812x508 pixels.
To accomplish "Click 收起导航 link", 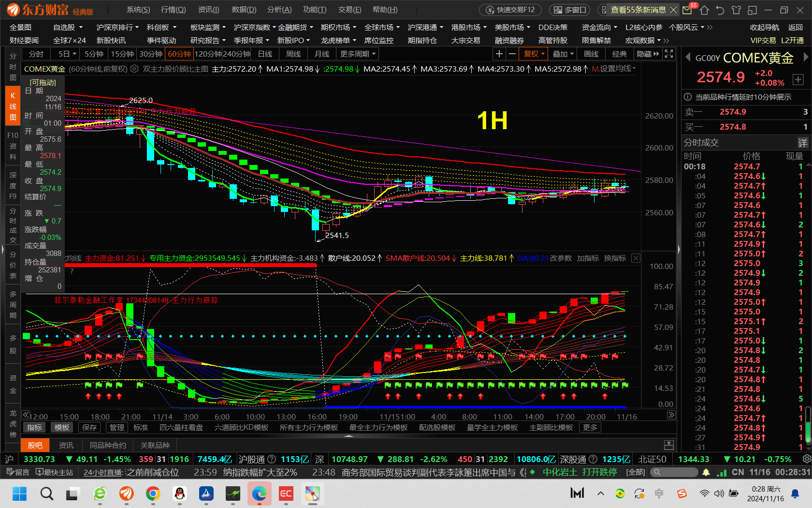I will [765, 28].
